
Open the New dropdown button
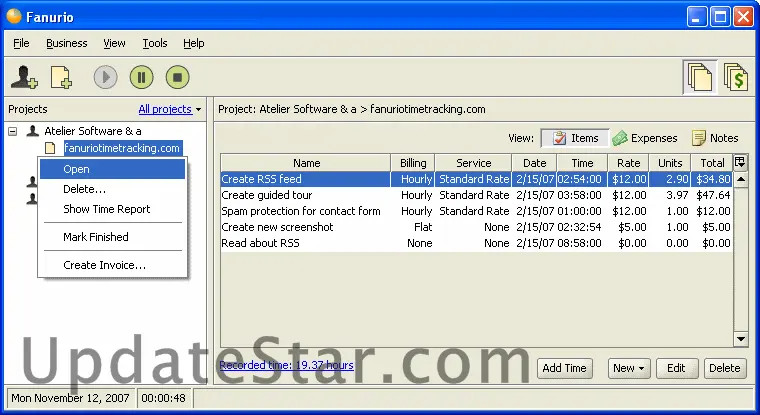(x=629, y=368)
